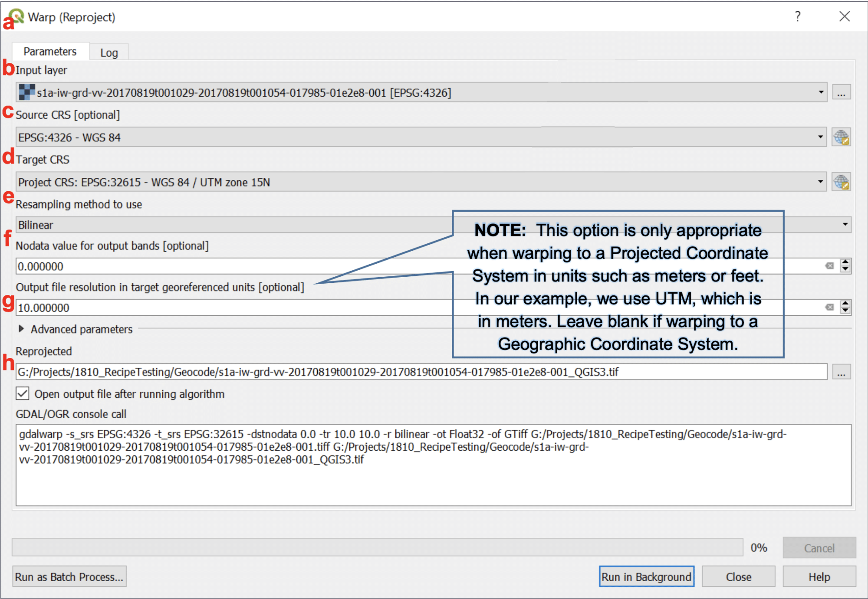Image resolution: width=868 pixels, height=599 pixels.
Task: Click the Reprojected output browse ellipsis button
Action: click(841, 372)
